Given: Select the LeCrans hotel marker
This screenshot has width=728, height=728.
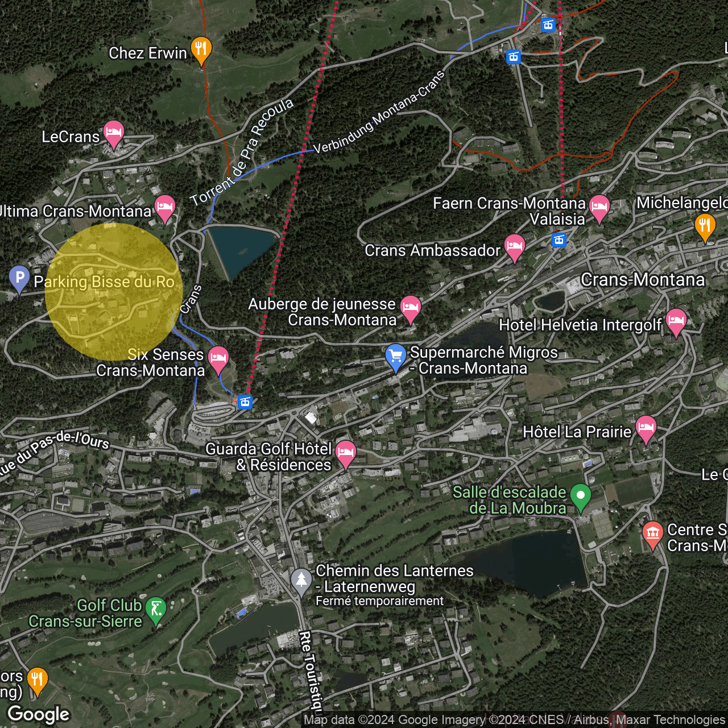Looking at the screenshot, I should coord(113,133).
